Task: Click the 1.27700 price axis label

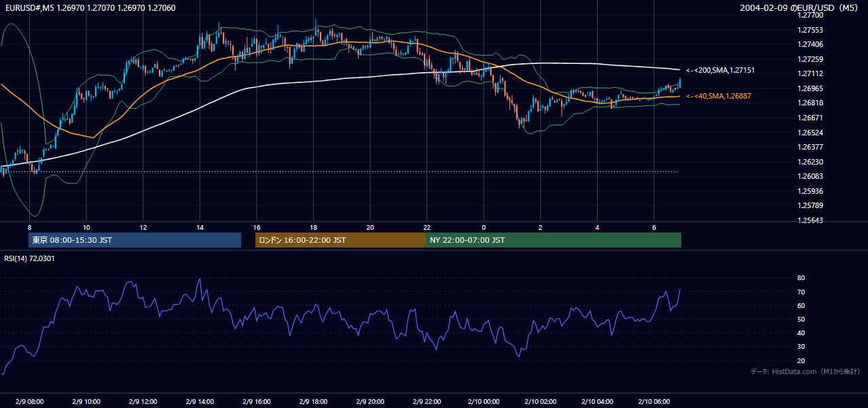Action: [x=811, y=15]
